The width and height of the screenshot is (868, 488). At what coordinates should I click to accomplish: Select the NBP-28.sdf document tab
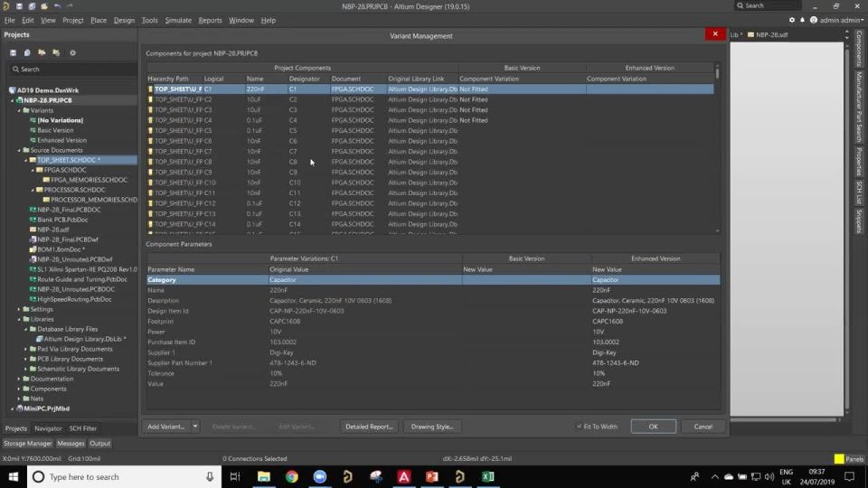(x=768, y=34)
